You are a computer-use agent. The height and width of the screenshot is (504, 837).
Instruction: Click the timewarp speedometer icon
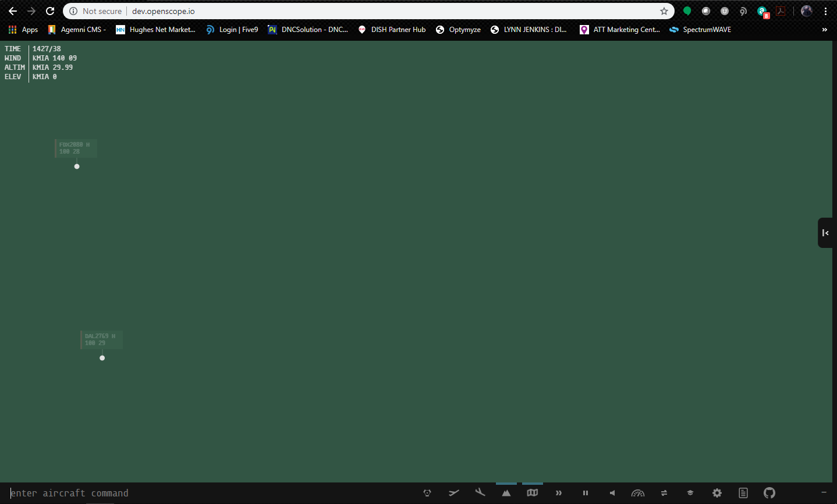(638, 493)
